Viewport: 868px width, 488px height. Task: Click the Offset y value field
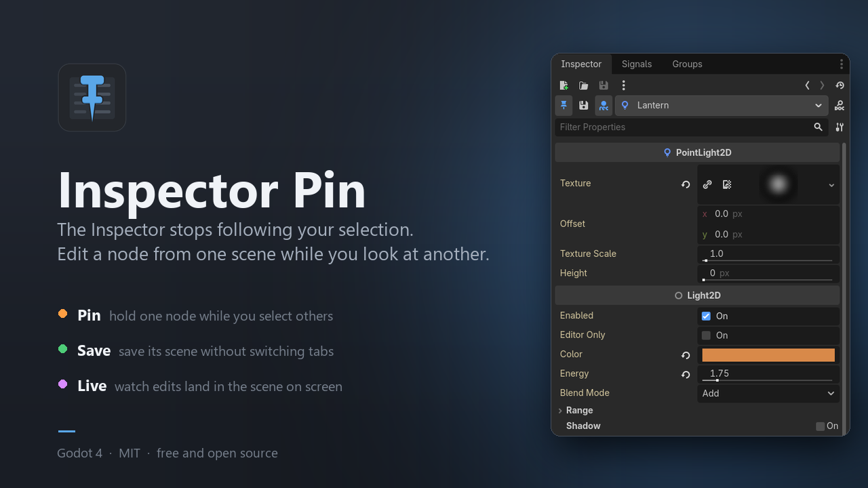[x=768, y=235]
